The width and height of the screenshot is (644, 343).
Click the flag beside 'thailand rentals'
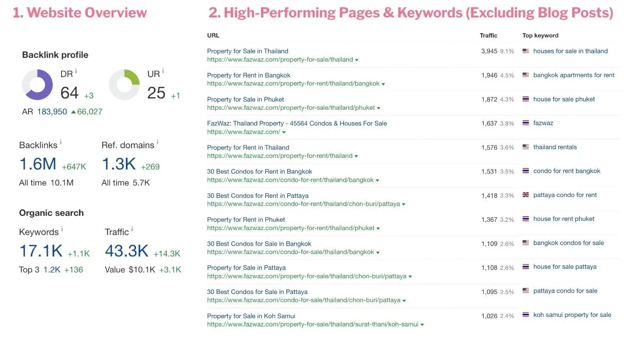pyautogui.click(x=526, y=147)
